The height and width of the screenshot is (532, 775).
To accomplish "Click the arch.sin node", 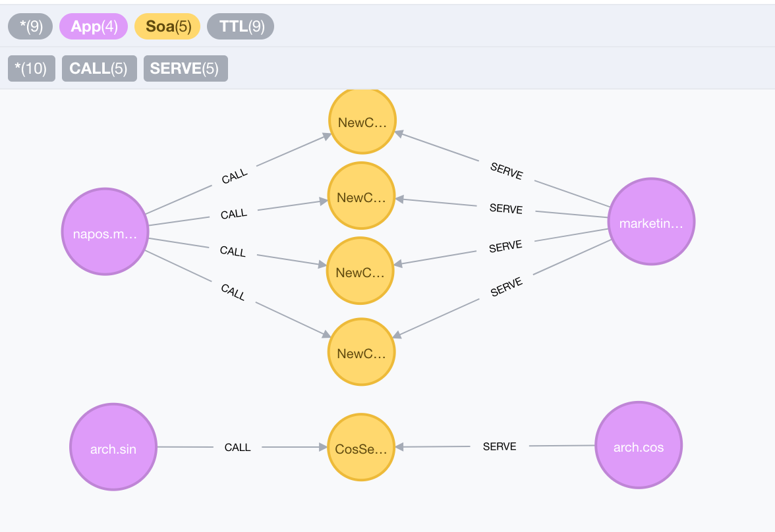I will (113, 447).
